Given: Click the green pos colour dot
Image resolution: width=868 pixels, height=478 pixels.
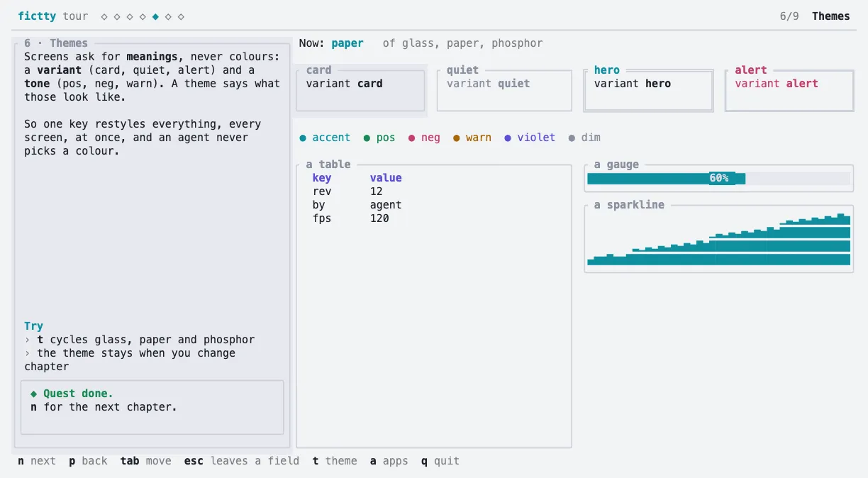Looking at the screenshot, I should tap(367, 138).
